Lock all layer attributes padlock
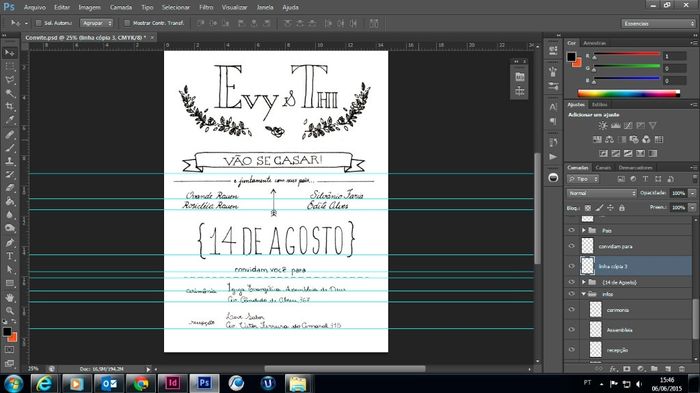 click(622, 208)
